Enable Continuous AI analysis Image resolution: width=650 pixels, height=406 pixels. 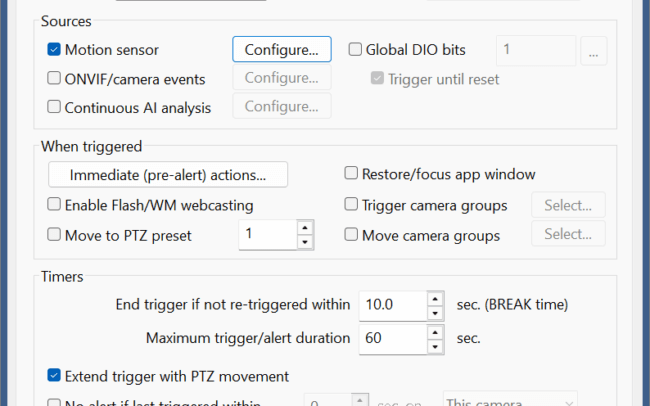[54, 107]
